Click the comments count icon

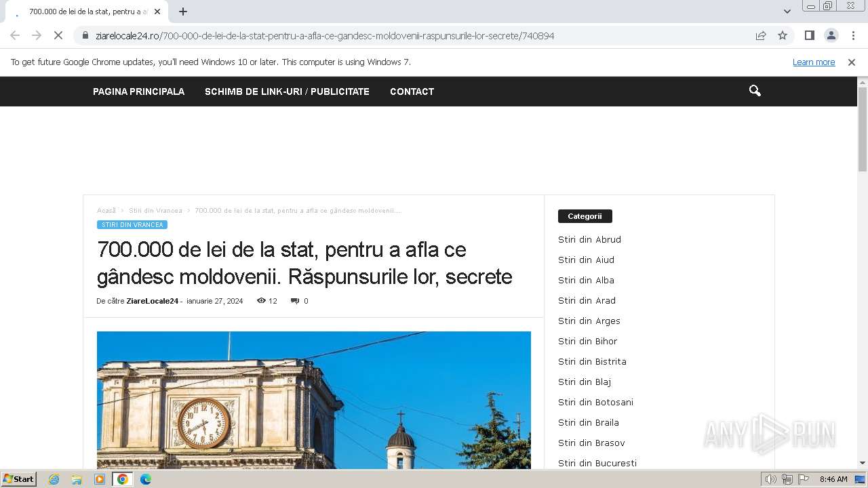tap(295, 301)
